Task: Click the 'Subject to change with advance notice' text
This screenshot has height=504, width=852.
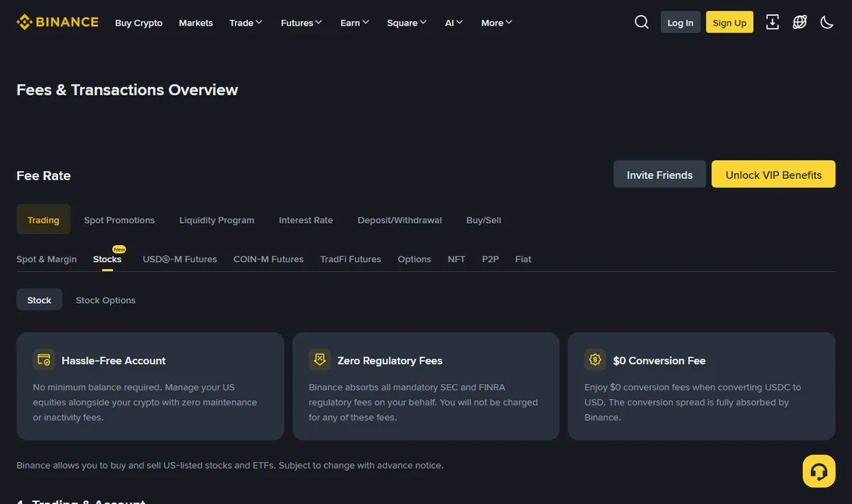Action: (x=361, y=466)
